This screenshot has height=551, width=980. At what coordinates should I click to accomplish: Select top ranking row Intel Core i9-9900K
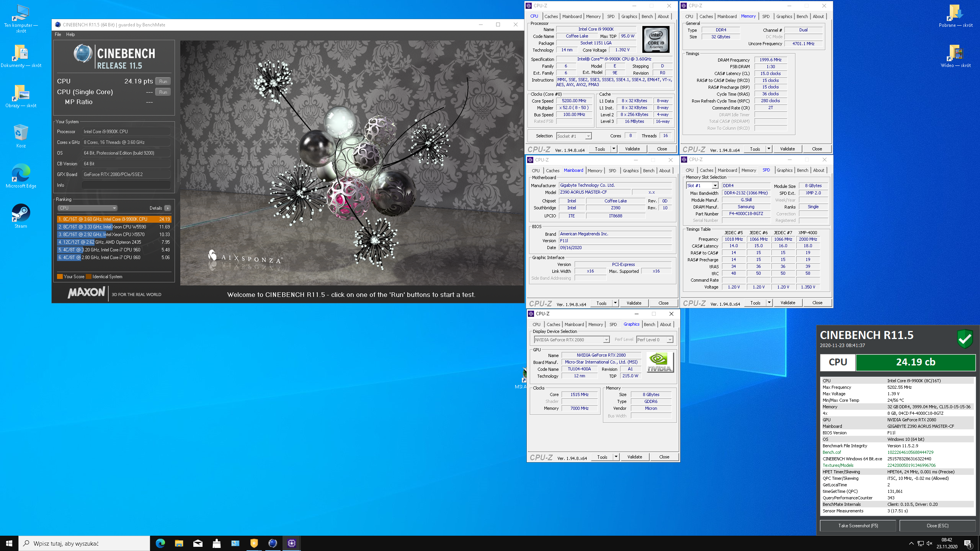click(x=114, y=219)
